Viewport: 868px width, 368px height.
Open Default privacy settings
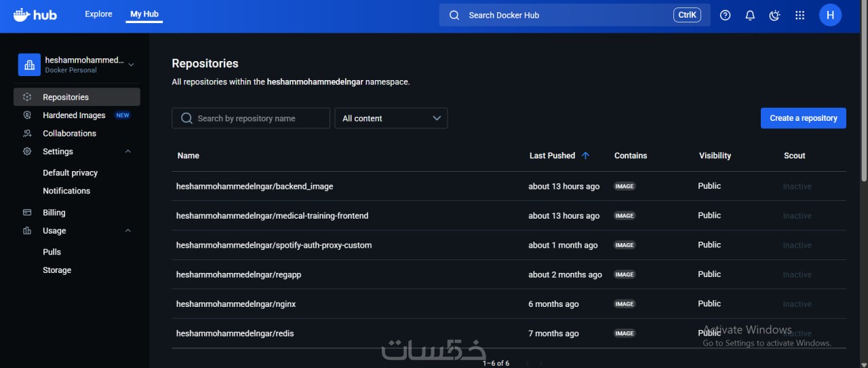(x=70, y=172)
